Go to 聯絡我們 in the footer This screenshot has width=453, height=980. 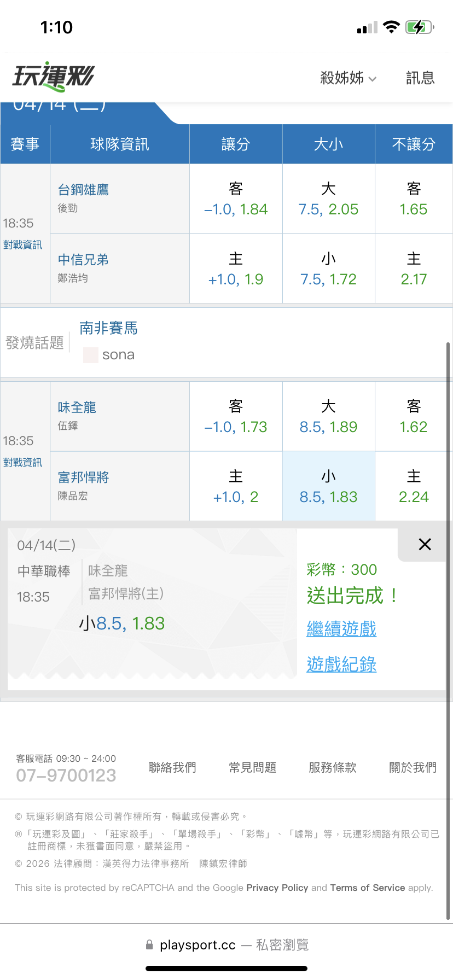172,768
